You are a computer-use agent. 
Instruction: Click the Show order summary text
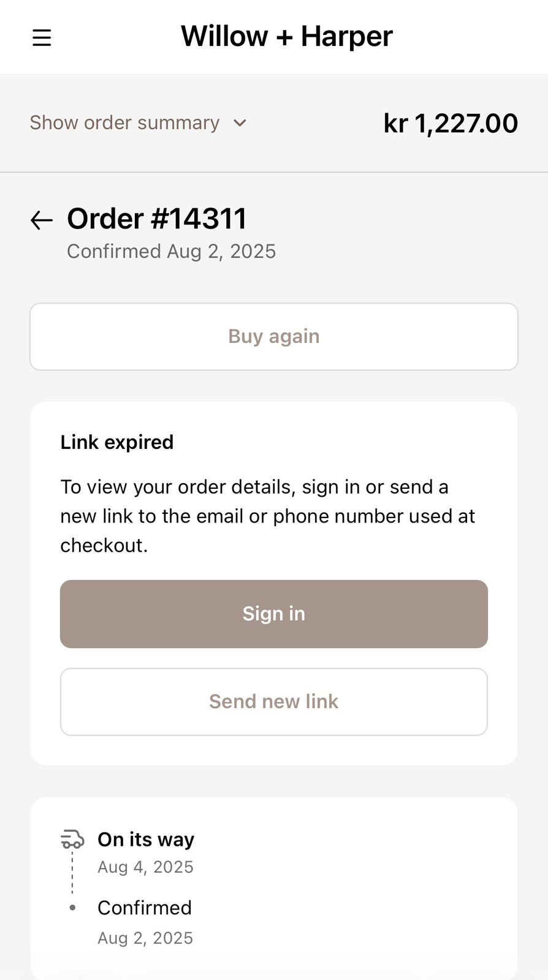(x=124, y=123)
